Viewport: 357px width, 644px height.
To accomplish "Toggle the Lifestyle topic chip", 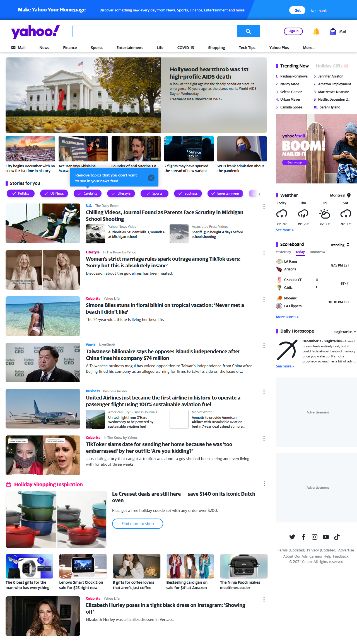I will 121,193.
